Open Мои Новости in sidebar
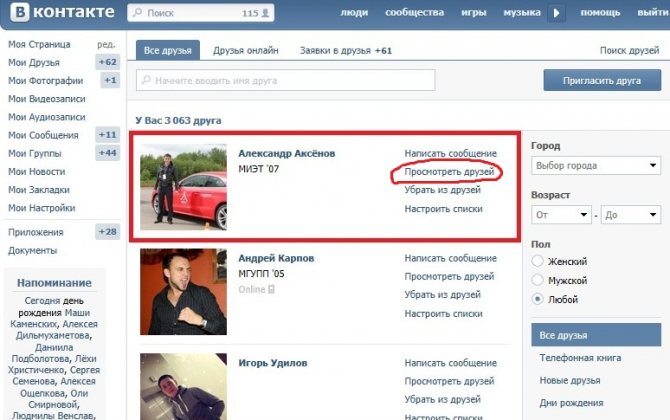Image resolution: width=670 pixels, height=420 pixels. (37, 171)
